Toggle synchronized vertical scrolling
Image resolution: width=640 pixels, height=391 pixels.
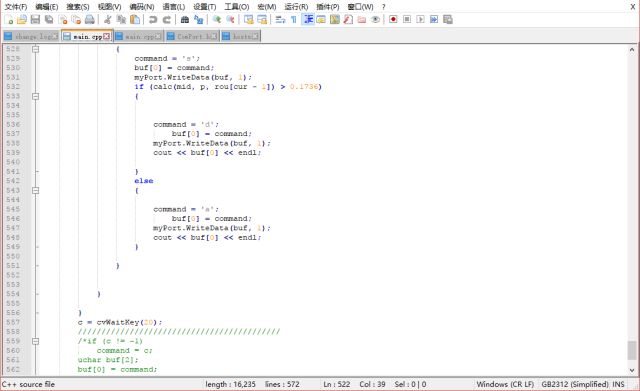pos(249,20)
